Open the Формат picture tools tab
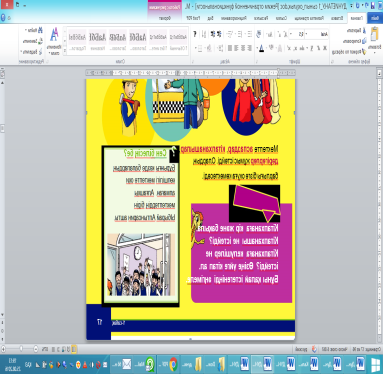The image size is (383, 374). click(165, 18)
